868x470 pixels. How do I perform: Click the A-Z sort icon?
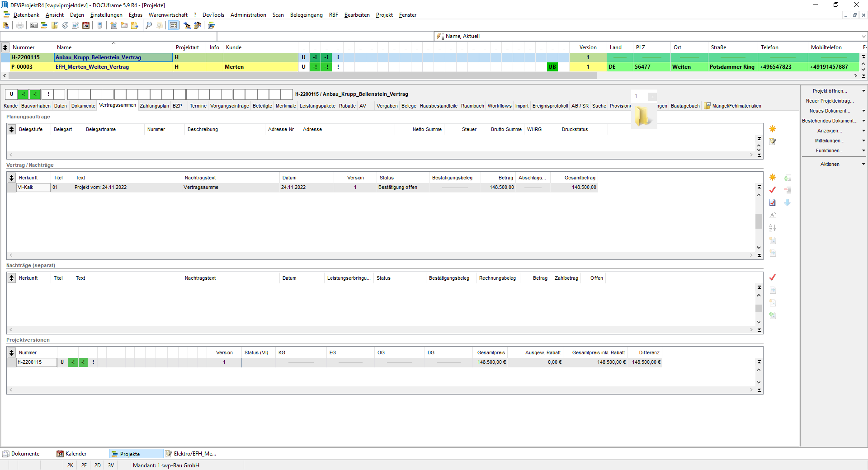pyautogui.click(x=773, y=228)
